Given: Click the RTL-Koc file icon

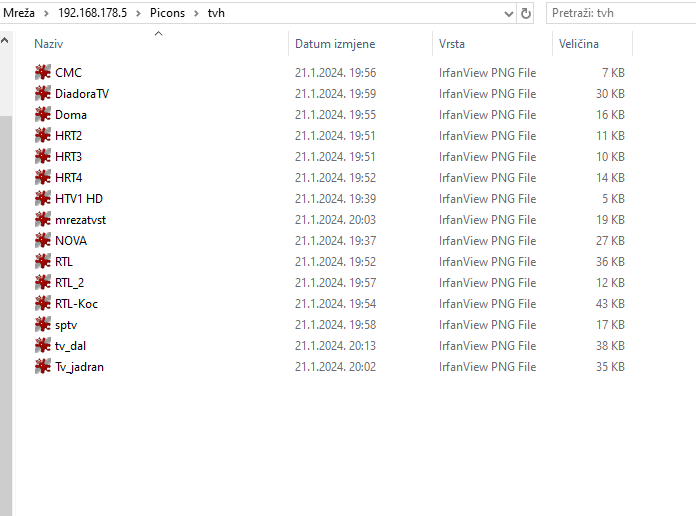Looking at the screenshot, I should coord(43,303).
